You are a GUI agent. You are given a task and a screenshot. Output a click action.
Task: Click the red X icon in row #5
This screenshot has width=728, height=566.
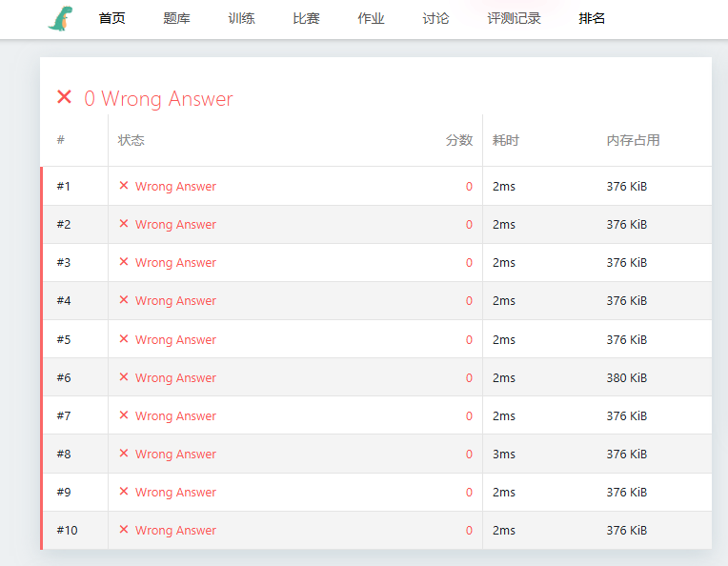pyautogui.click(x=124, y=339)
